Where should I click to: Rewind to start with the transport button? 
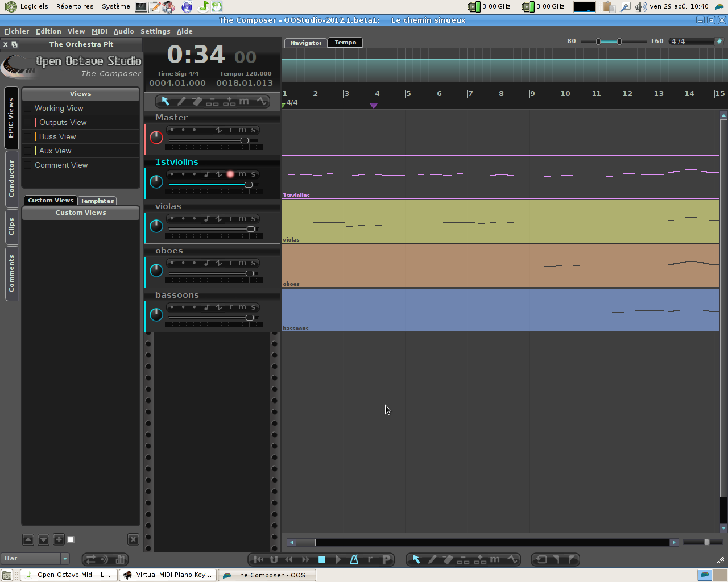pos(258,559)
